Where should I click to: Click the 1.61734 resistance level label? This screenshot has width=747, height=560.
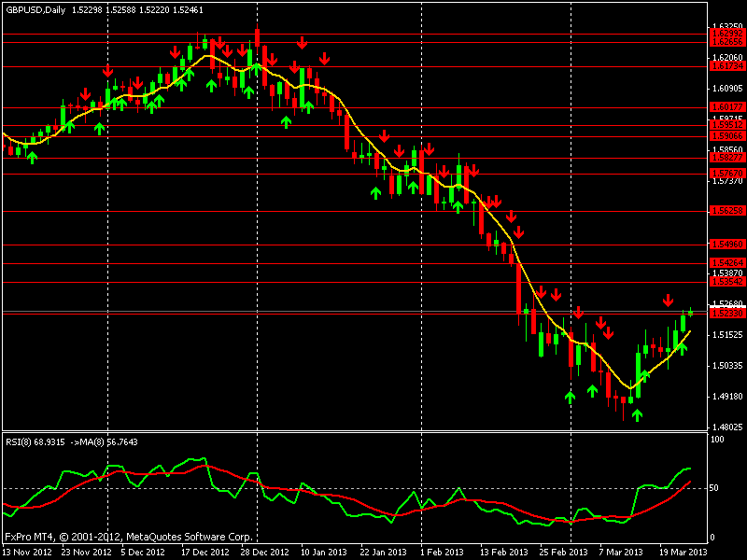coord(727,66)
